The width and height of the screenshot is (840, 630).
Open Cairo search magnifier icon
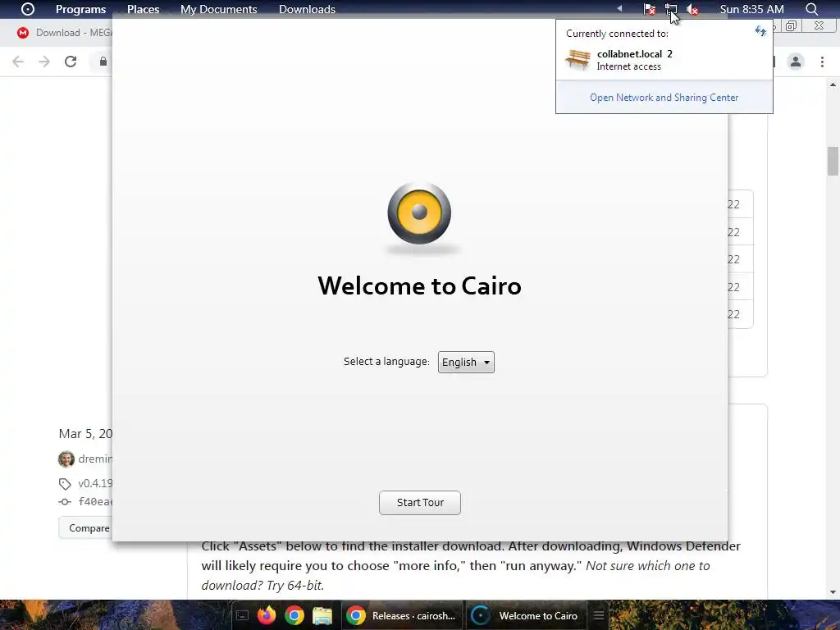click(x=811, y=9)
